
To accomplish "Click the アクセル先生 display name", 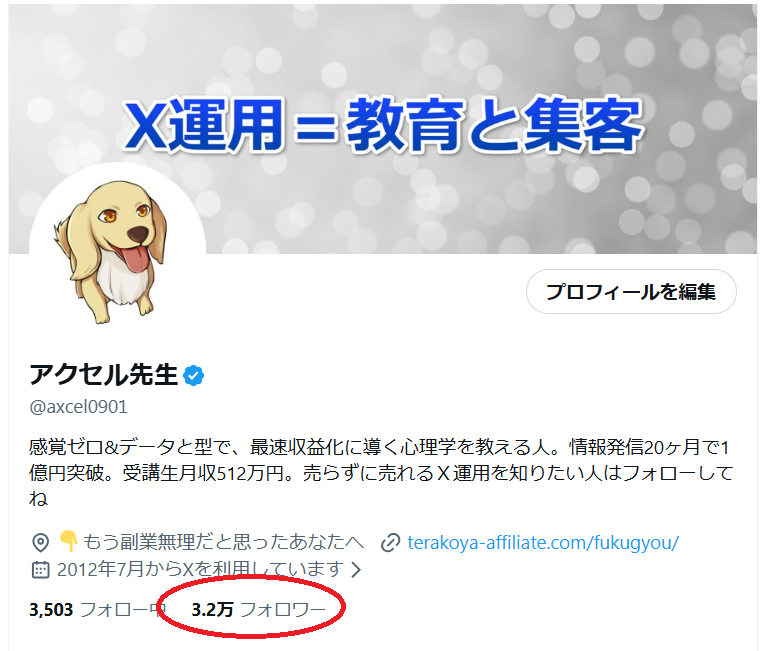I will point(104,375).
